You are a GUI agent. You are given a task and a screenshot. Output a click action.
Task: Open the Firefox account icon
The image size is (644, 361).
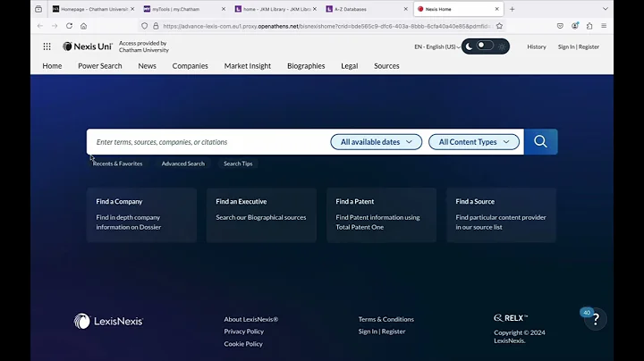tap(575, 26)
